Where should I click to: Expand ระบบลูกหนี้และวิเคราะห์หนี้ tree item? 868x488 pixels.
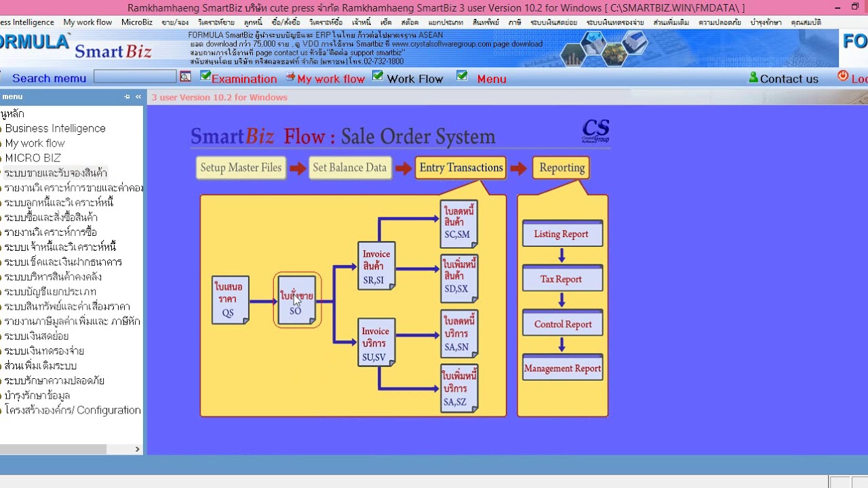pyautogui.click(x=59, y=203)
